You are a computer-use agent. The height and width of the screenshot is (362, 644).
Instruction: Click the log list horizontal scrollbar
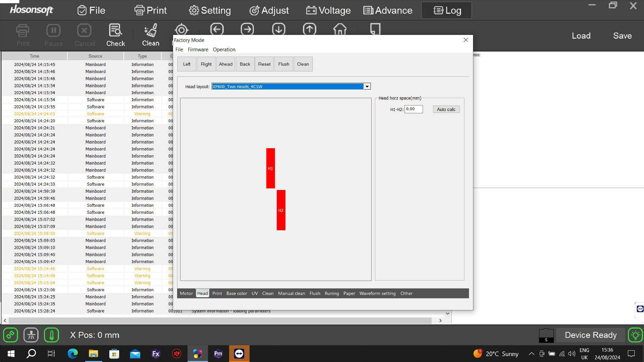(220, 320)
